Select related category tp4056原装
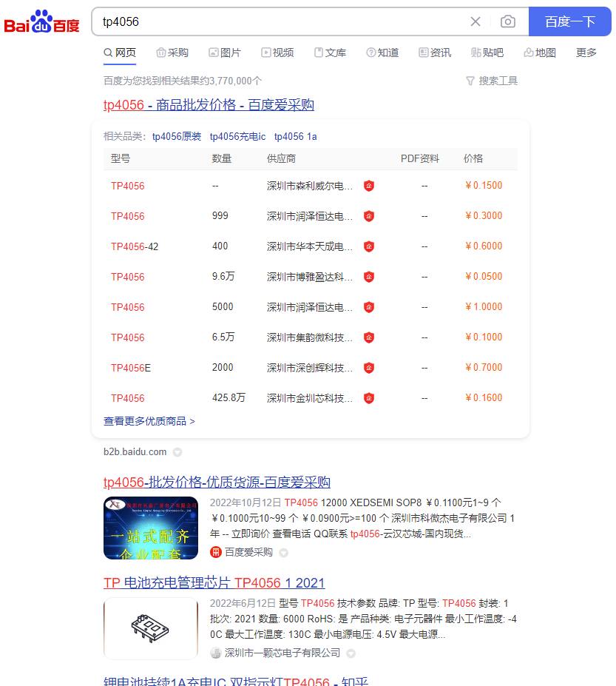The width and height of the screenshot is (616, 686). [x=177, y=136]
